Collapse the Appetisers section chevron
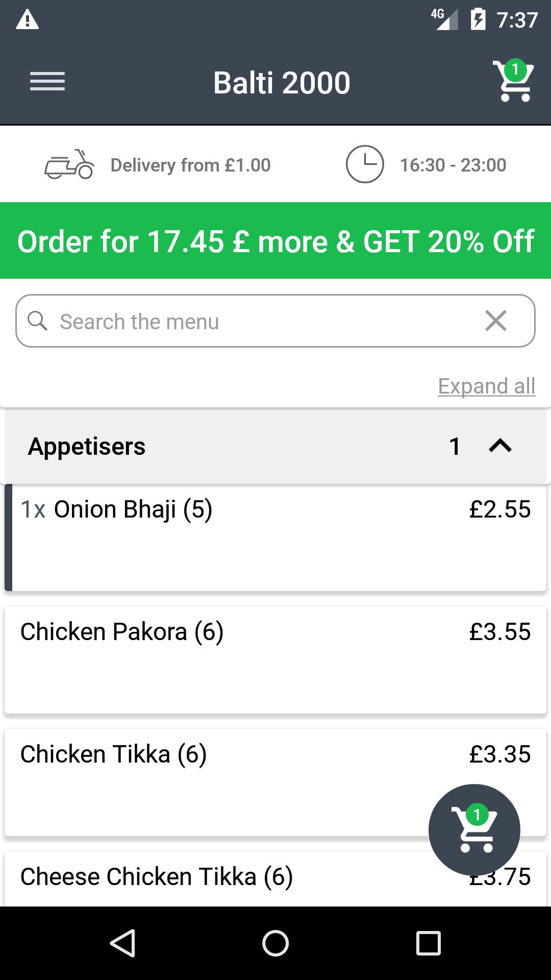This screenshot has width=551, height=980. pyautogui.click(x=500, y=446)
